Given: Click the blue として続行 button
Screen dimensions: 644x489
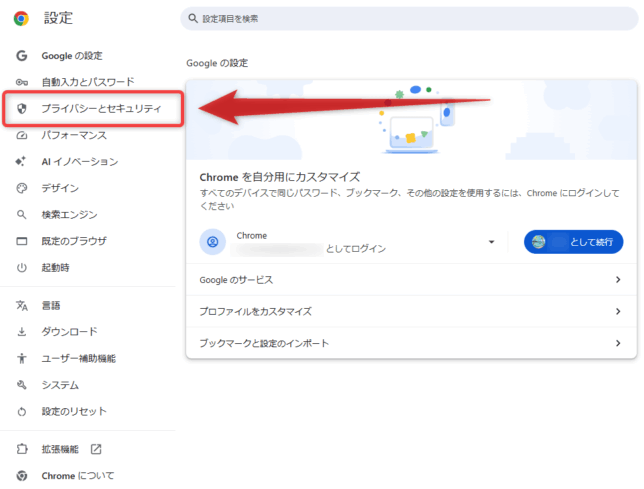Looking at the screenshot, I should pyautogui.click(x=573, y=242).
